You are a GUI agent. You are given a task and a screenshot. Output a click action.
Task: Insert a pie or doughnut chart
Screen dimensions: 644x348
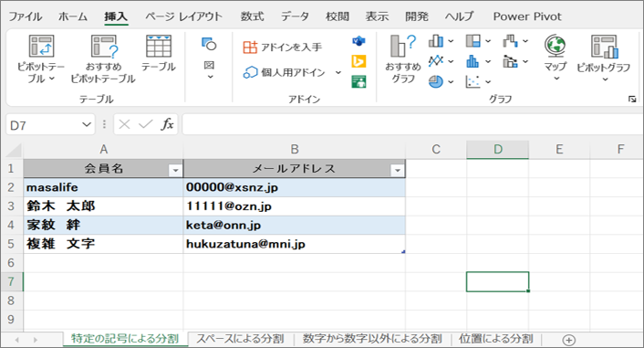436,81
